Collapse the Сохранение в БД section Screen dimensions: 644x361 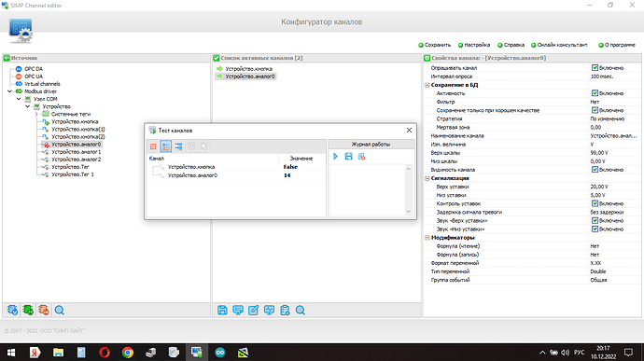tap(427, 85)
